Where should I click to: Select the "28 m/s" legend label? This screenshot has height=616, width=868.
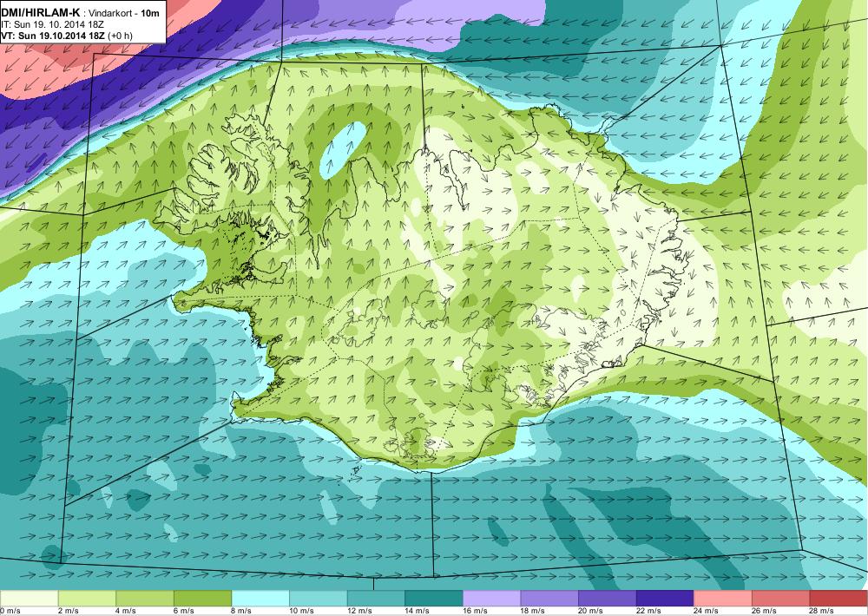tap(823, 611)
